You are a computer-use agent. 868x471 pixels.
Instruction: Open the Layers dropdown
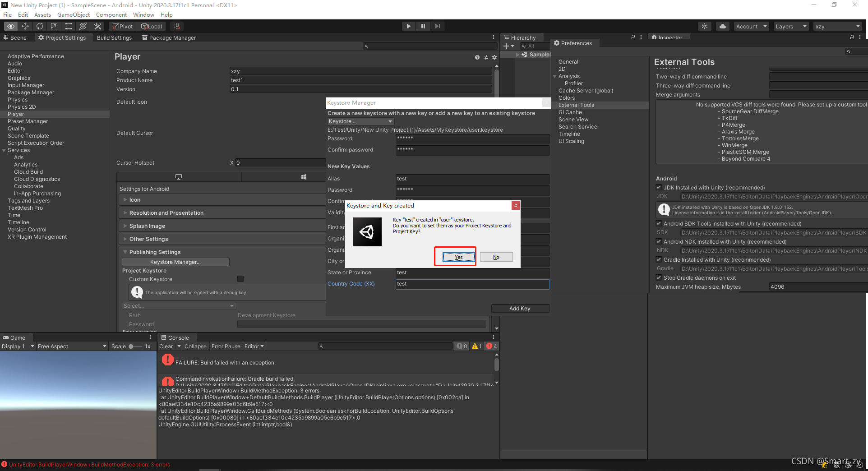tap(791, 26)
